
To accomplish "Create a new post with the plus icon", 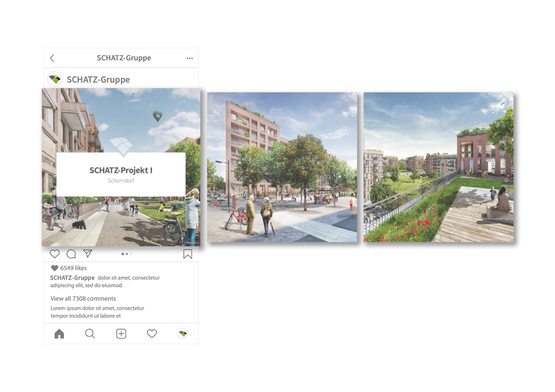I will pyautogui.click(x=121, y=334).
